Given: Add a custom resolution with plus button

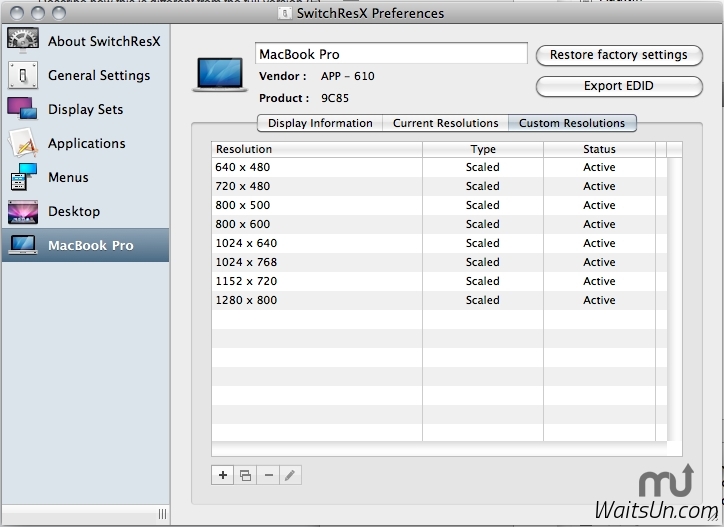Looking at the screenshot, I should (223, 475).
